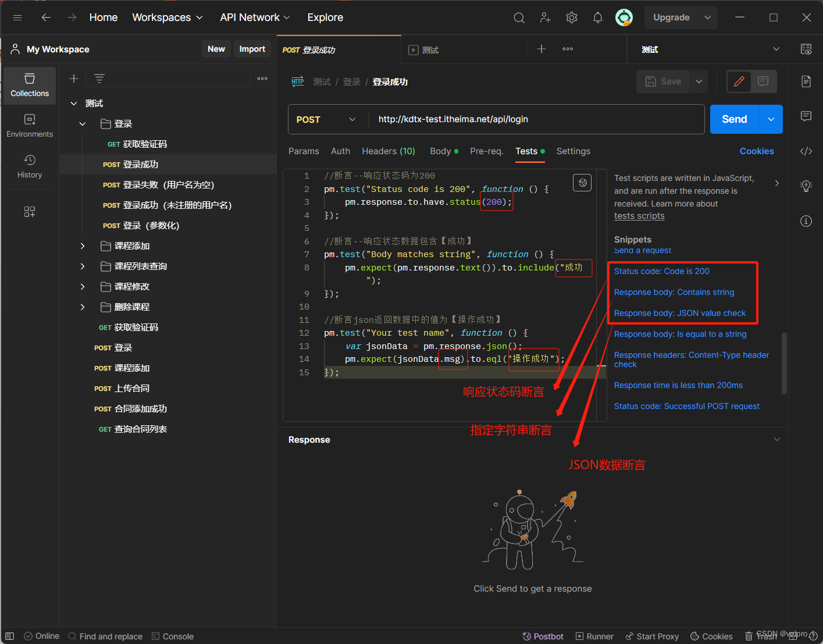This screenshot has width=823, height=644.
Task: Expand the 删除课程 folder
Action: [83, 307]
